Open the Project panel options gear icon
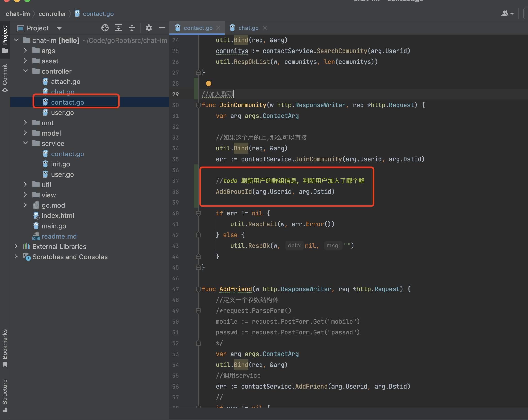This screenshot has width=528, height=420. coord(149,28)
